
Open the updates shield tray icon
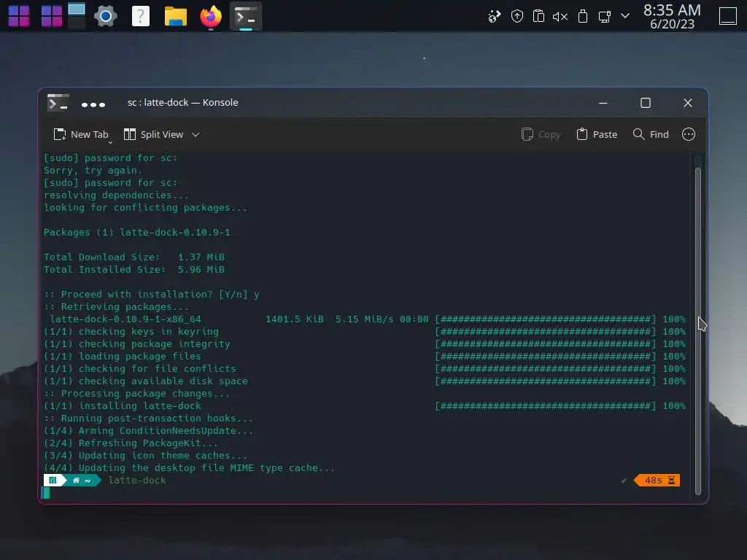tap(517, 17)
